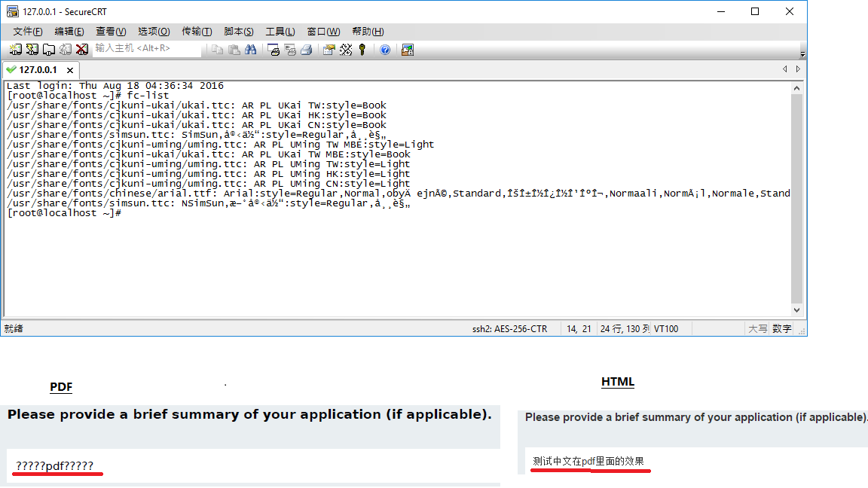Click the red Disconnect session icon

81,50
